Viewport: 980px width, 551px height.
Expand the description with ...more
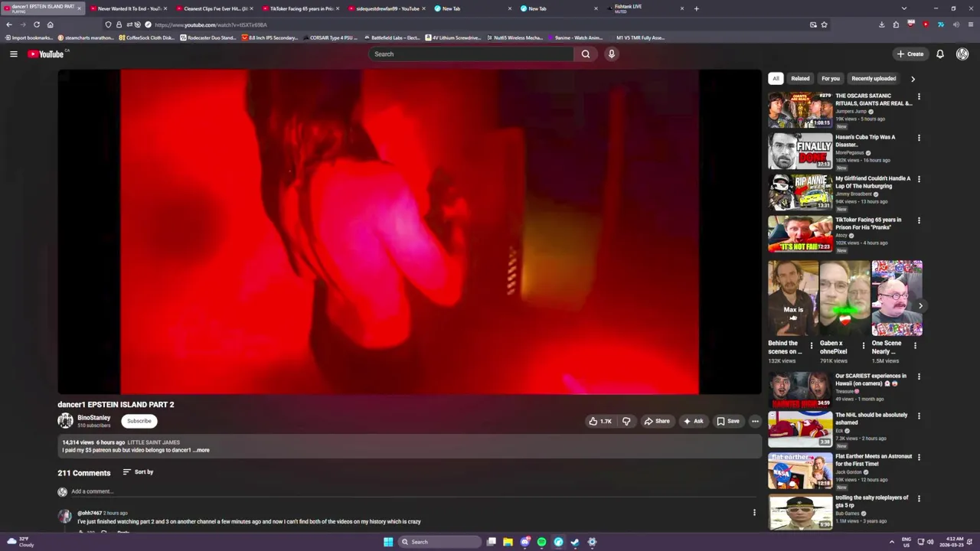tap(201, 450)
